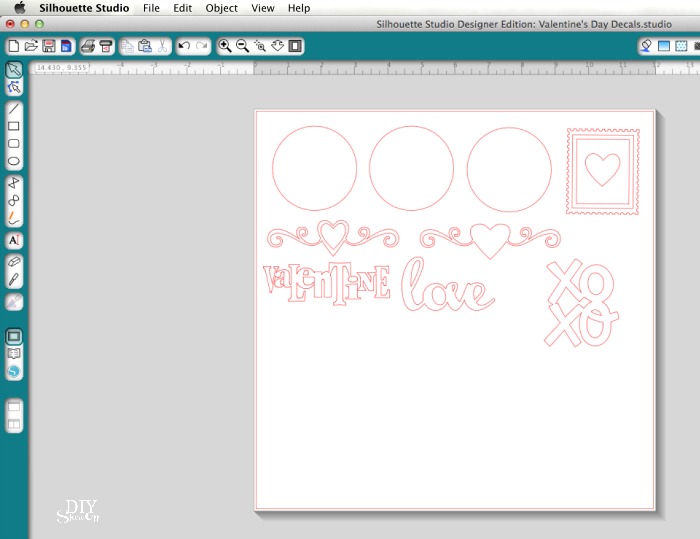
Task: Click the Zoom In magnifier icon
Action: click(225, 46)
